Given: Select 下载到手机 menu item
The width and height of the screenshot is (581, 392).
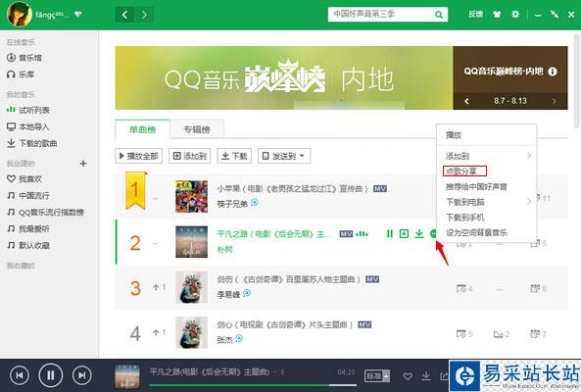Looking at the screenshot, I should [487, 218].
